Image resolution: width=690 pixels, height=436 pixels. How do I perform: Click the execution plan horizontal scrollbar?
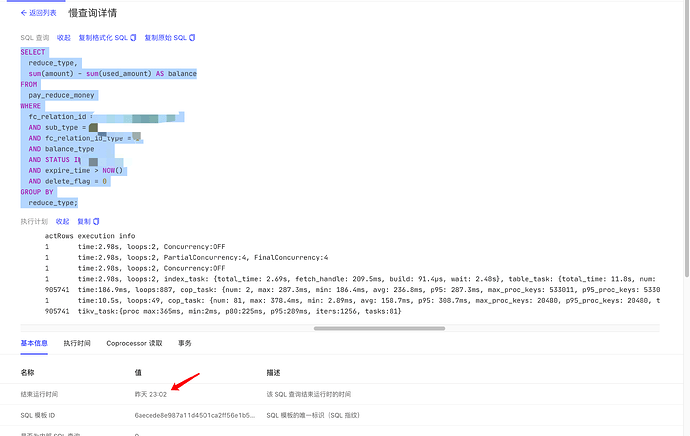pos(379,328)
